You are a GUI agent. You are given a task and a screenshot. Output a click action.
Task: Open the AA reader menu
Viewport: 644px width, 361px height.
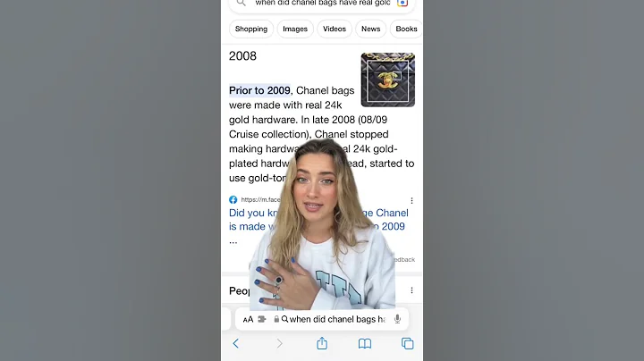pyautogui.click(x=248, y=319)
